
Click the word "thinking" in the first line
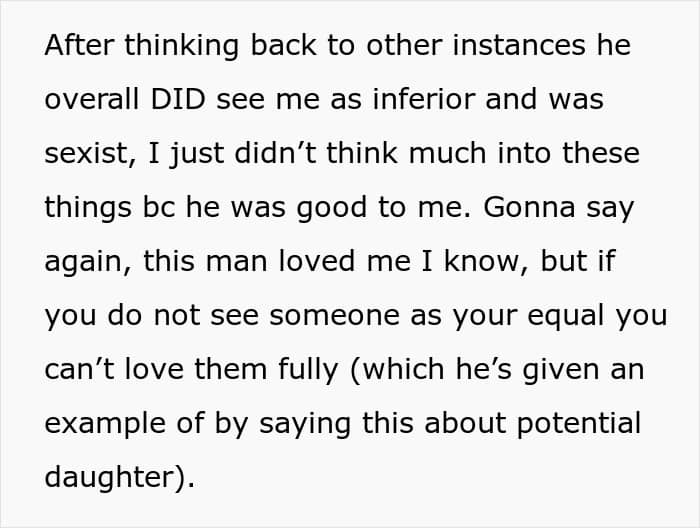click(x=166, y=46)
